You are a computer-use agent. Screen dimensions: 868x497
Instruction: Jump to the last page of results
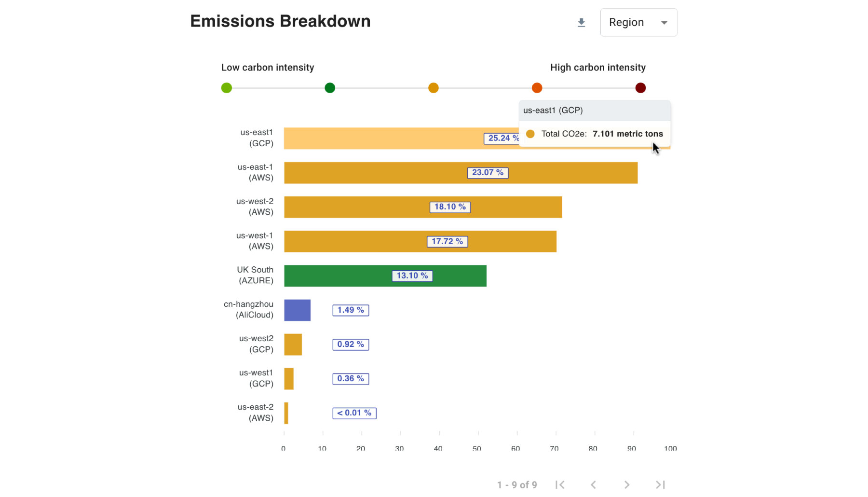click(660, 484)
